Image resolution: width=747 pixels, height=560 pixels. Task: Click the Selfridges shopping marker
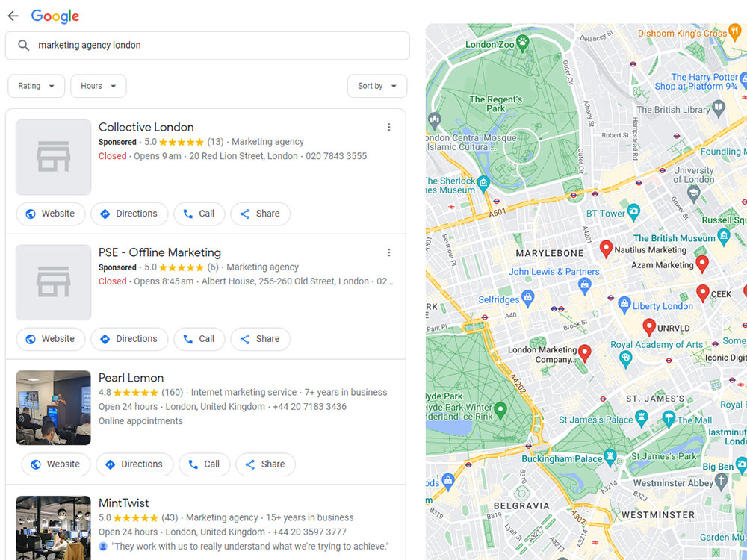(527, 298)
